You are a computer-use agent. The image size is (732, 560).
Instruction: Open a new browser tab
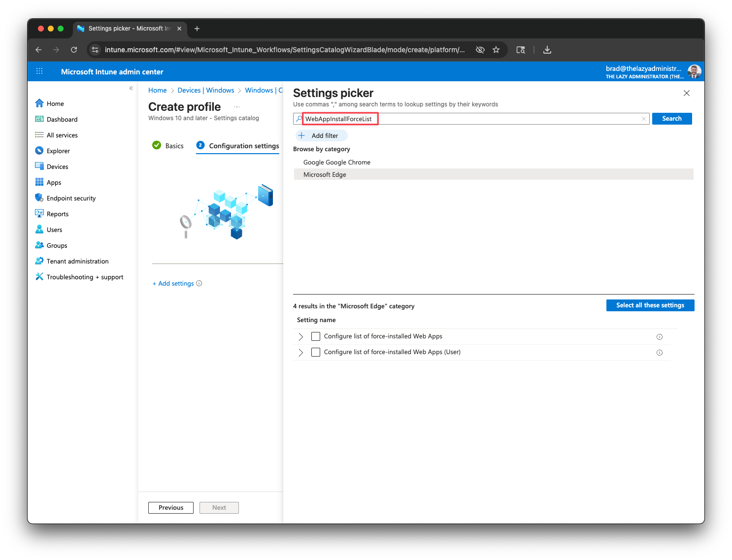point(197,29)
